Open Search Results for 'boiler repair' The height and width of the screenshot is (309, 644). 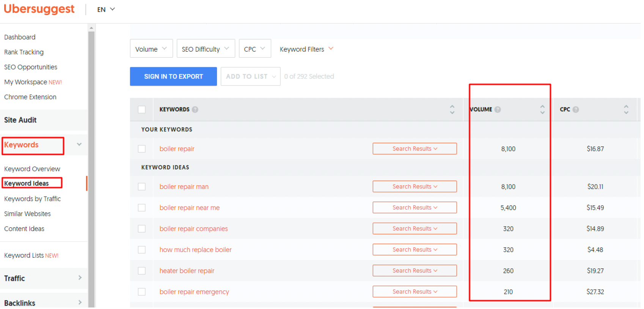(x=415, y=149)
